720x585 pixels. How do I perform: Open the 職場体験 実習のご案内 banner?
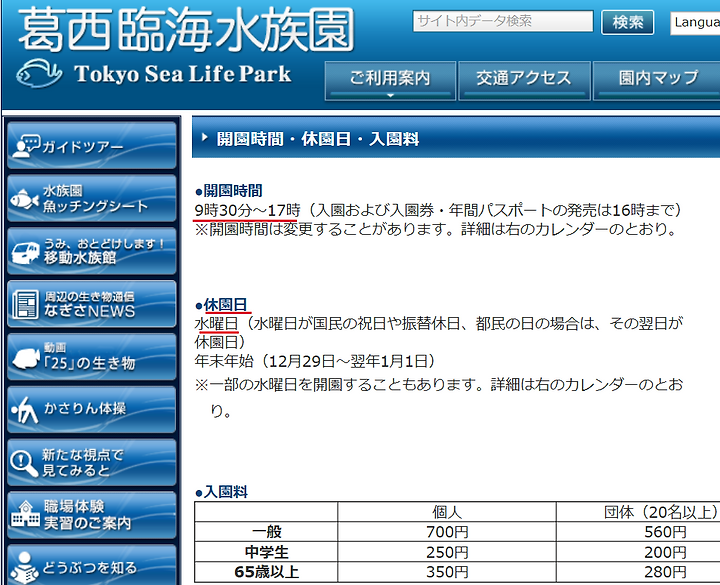point(92,515)
